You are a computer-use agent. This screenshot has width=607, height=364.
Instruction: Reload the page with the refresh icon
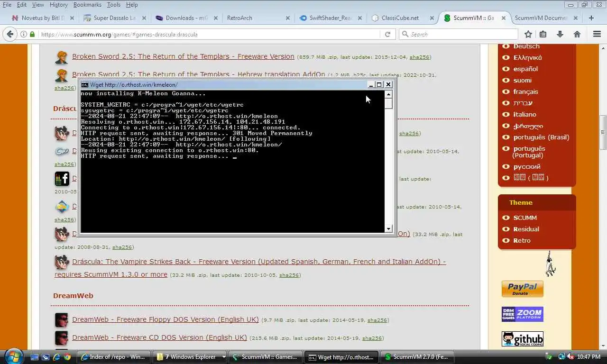387,34
